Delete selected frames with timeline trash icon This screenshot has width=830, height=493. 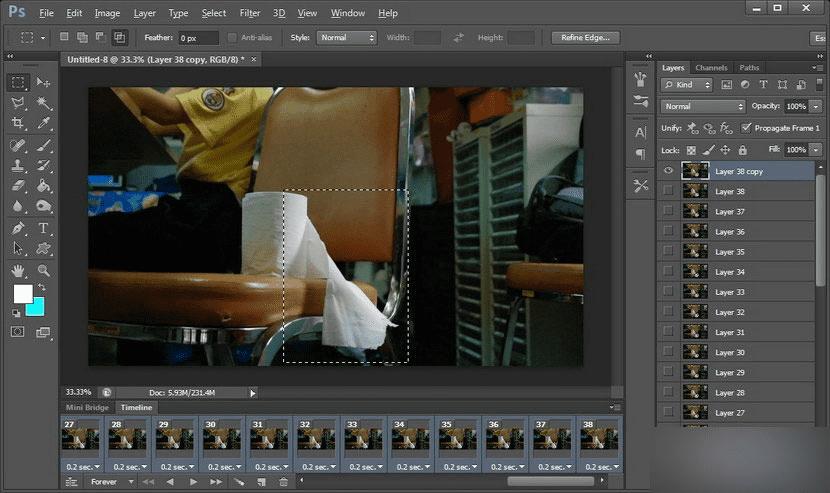[284, 482]
